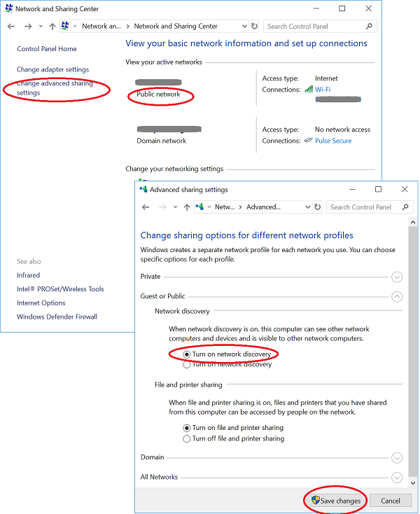Minimize the Advanced sharing settings window
The image size is (420, 514).
pos(353,190)
